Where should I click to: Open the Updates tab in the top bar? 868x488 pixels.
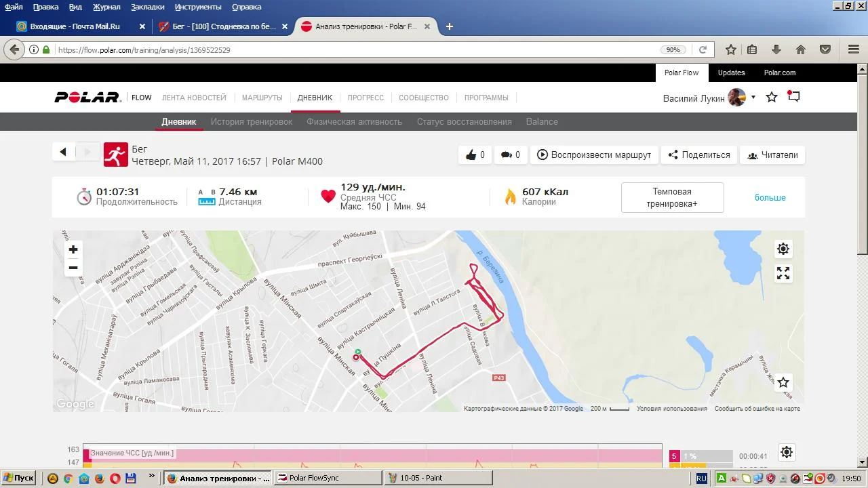[x=732, y=73]
